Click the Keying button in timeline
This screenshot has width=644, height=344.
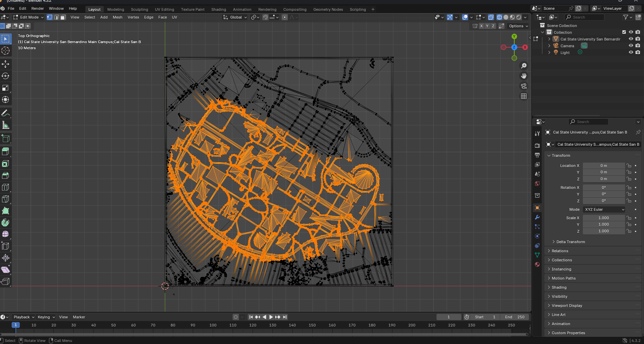[x=46, y=317]
